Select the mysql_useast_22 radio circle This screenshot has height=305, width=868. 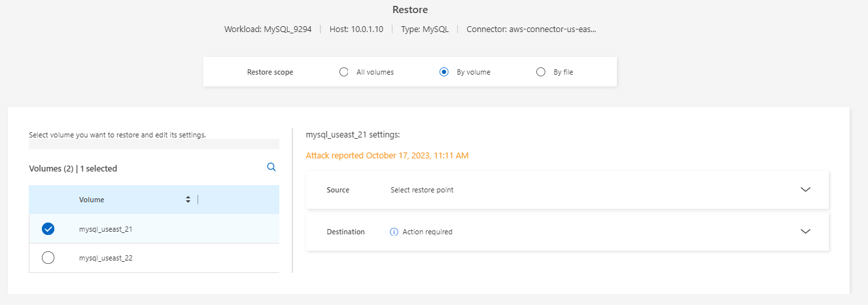(x=48, y=258)
